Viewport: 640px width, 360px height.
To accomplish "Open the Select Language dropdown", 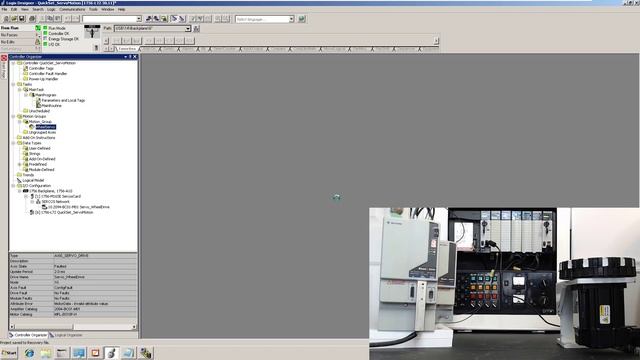I will click(291, 19).
